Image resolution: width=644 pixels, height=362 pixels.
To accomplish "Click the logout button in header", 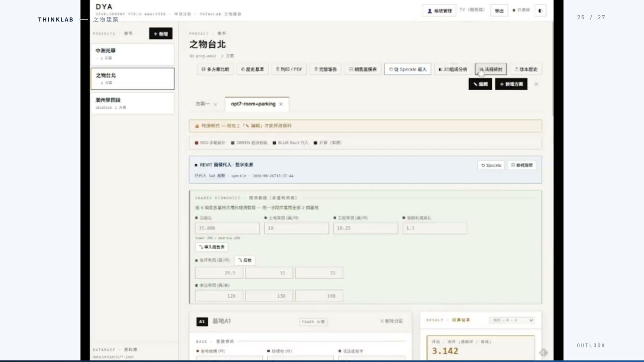I will pyautogui.click(x=499, y=11).
